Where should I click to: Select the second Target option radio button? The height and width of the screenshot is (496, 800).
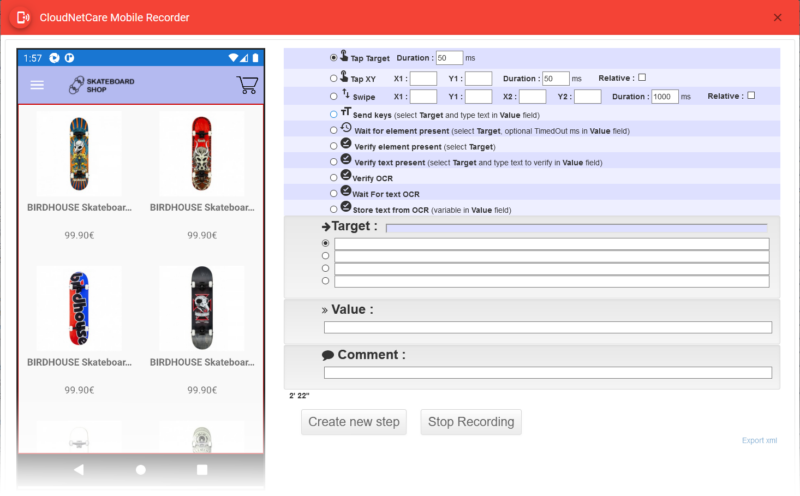(x=325, y=256)
